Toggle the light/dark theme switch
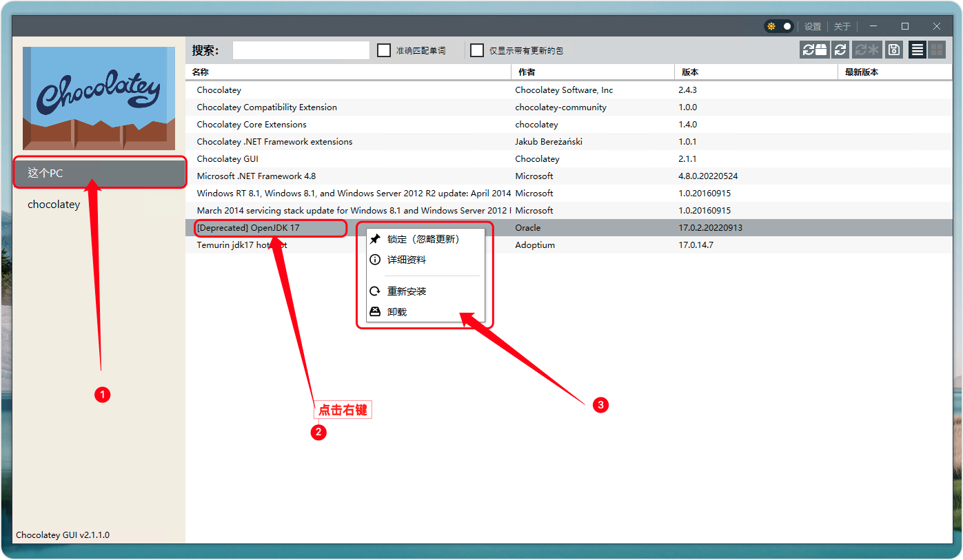Viewport: 963px width, 560px height. (x=779, y=26)
